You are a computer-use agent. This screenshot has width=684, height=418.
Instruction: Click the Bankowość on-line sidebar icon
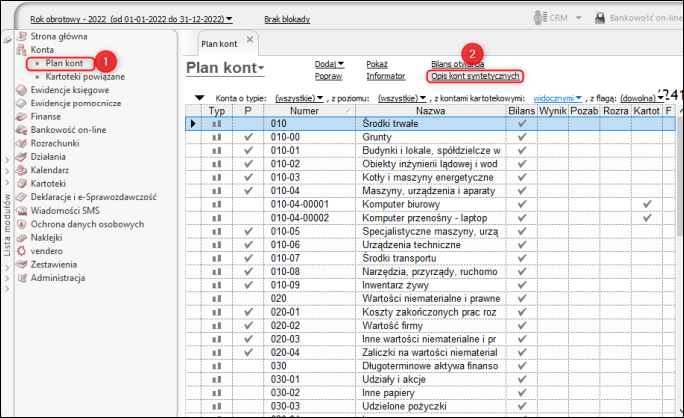point(21,130)
